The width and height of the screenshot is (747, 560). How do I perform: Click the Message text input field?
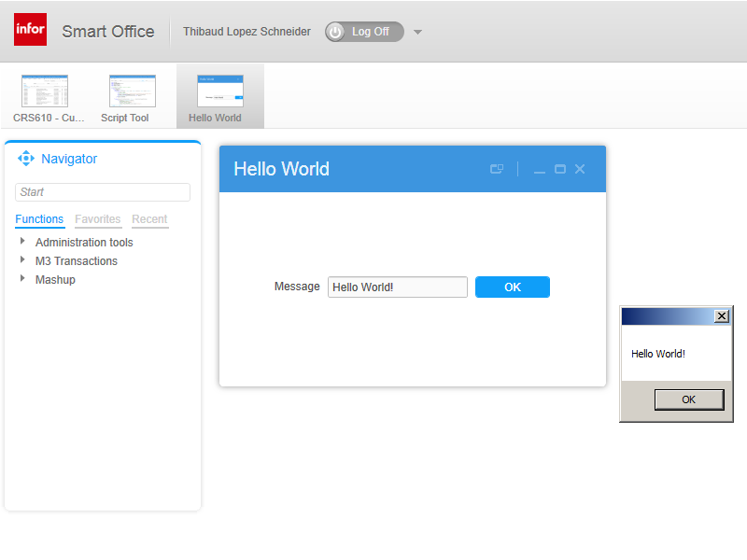click(397, 287)
